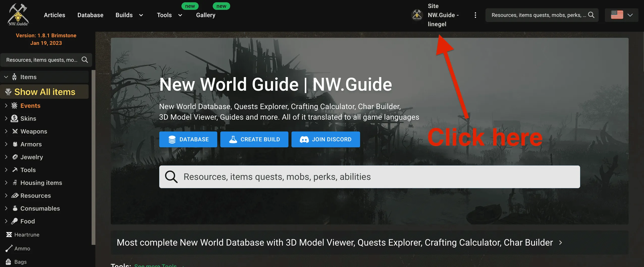The image size is (644, 267).
Task: Open the Tools menu dropdown arrow
Action: [180, 15]
